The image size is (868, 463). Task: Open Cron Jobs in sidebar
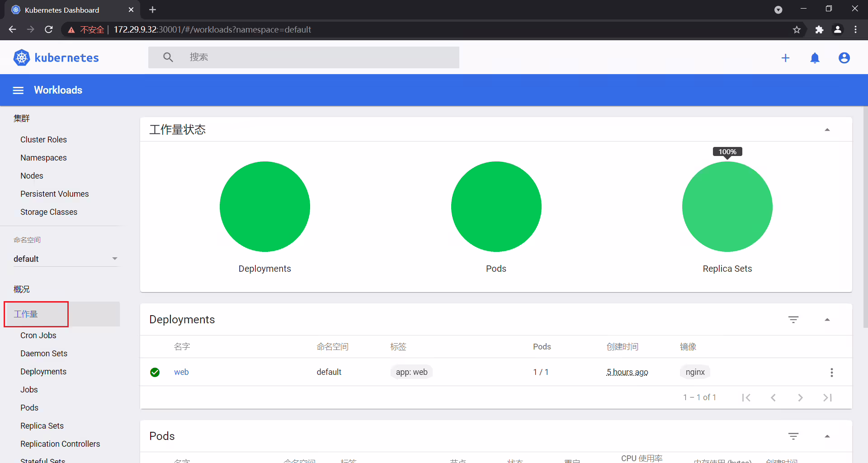coord(38,335)
